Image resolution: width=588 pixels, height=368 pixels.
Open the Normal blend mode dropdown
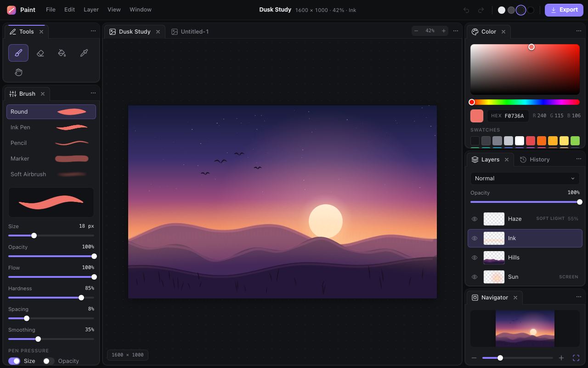525,178
